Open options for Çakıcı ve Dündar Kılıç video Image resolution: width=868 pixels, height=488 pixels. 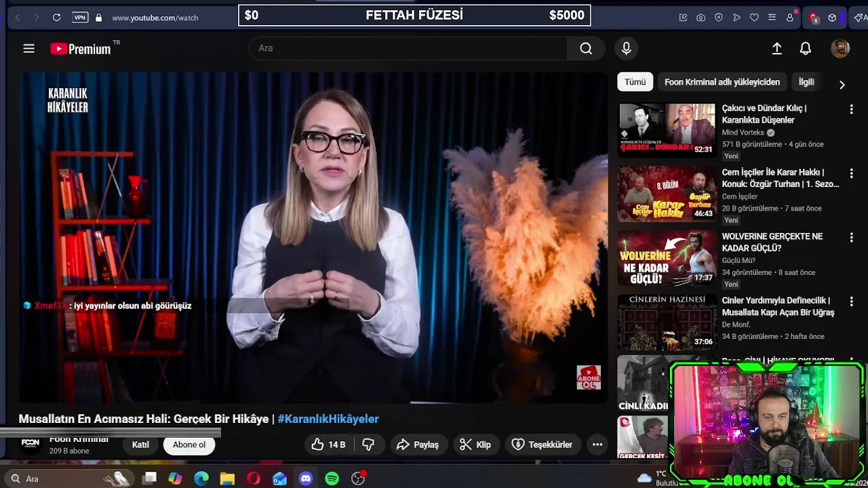(x=851, y=108)
